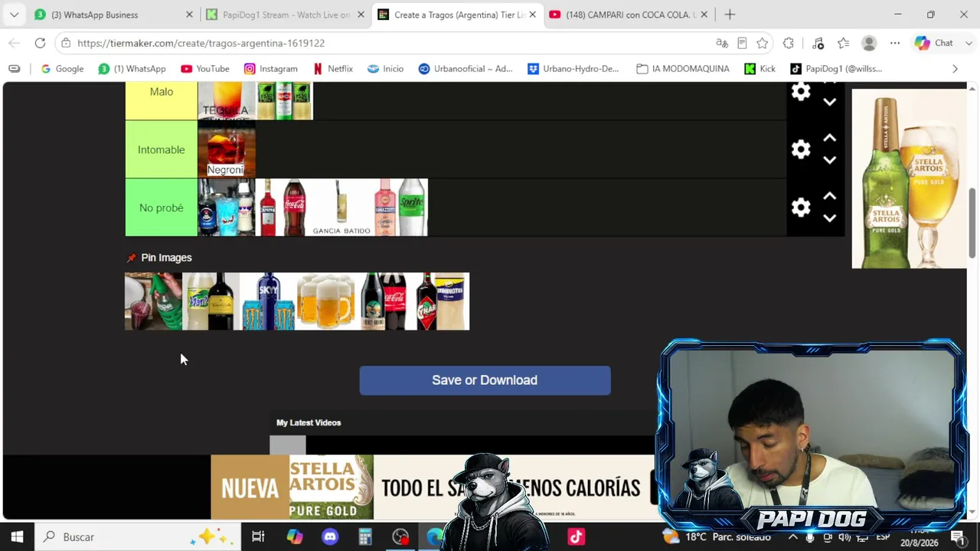Open settings gear for the Malo tier
The width and height of the screenshot is (980, 551).
click(801, 92)
